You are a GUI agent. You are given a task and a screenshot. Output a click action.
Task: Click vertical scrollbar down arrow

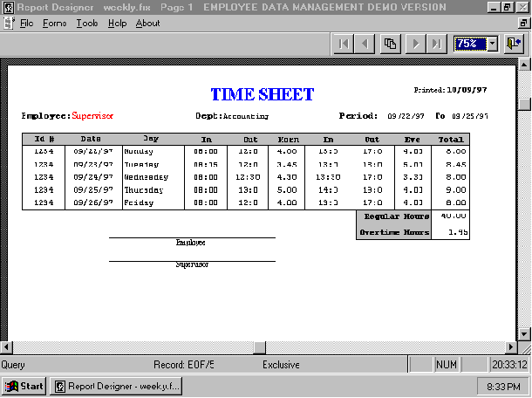(x=524, y=334)
